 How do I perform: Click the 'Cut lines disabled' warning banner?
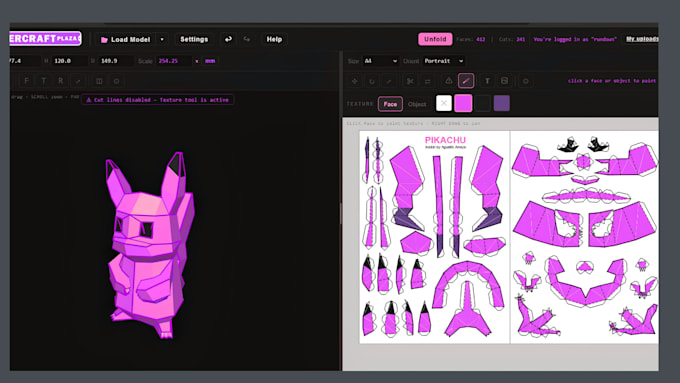(157, 100)
